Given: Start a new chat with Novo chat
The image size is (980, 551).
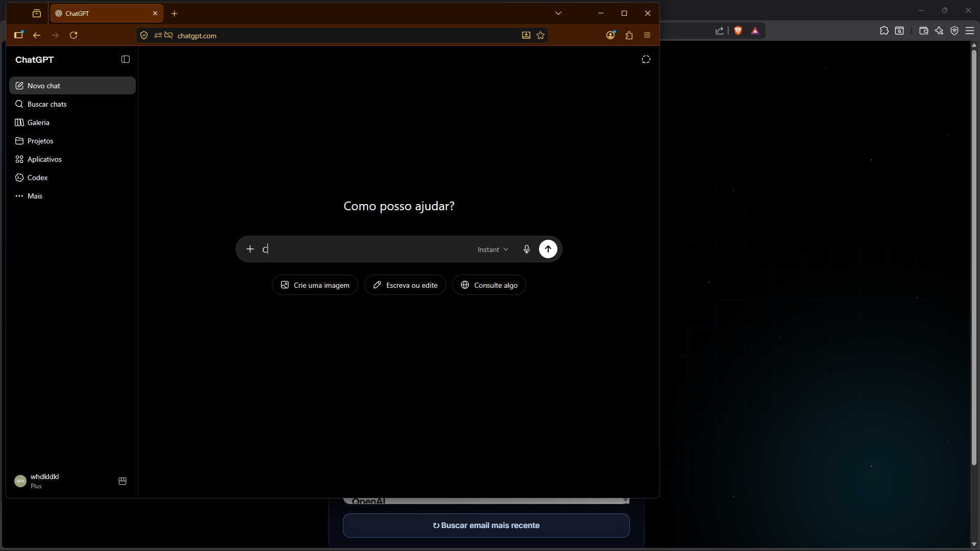Looking at the screenshot, I should coord(72,86).
